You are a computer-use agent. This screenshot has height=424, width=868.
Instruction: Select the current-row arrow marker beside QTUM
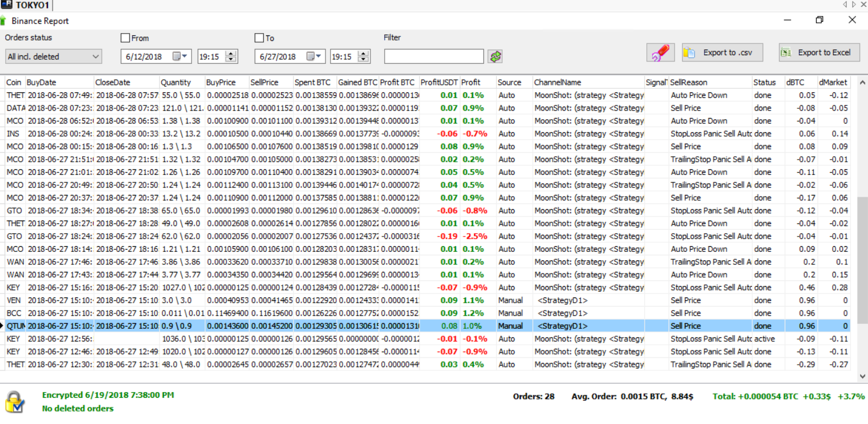point(2,326)
